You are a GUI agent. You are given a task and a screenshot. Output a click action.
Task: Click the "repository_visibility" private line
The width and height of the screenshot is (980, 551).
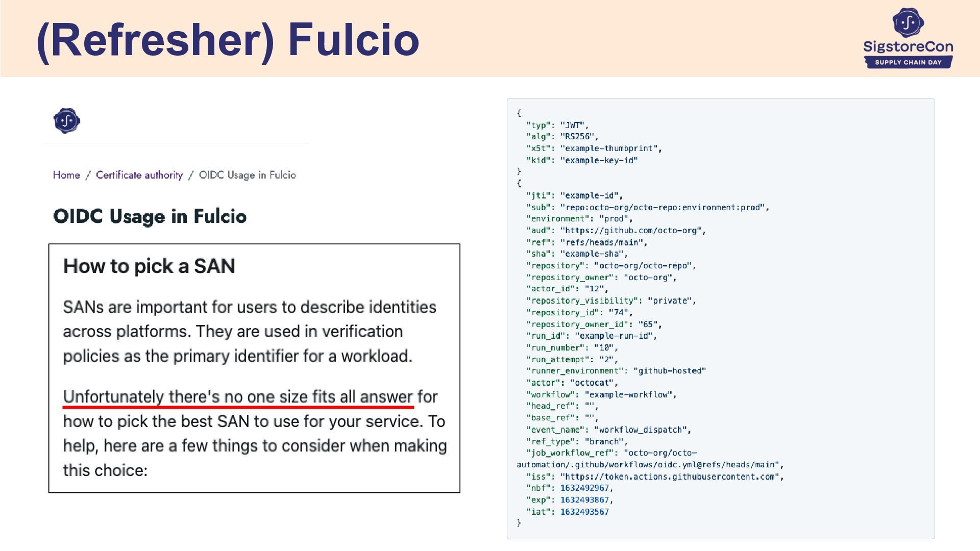(610, 301)
